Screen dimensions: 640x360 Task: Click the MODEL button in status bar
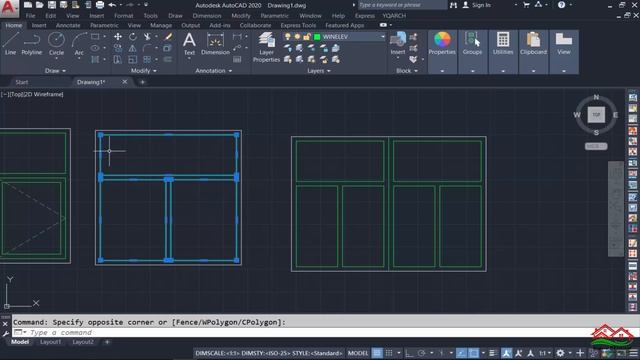[x=358, y=353]
